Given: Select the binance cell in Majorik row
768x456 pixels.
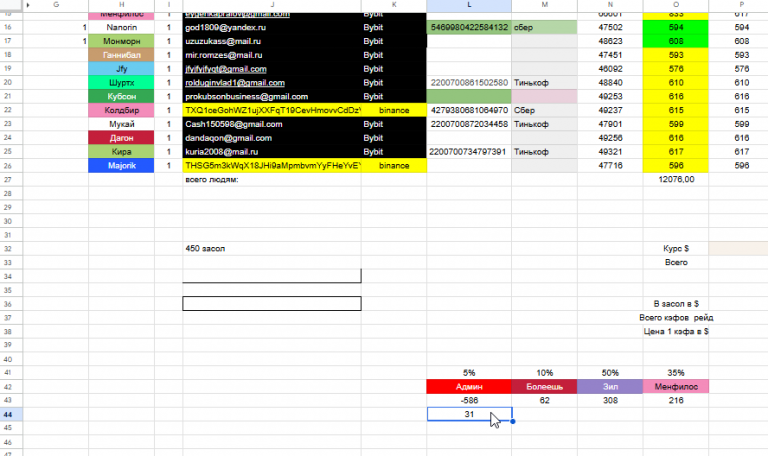Looking at the screenshot, I should point(394,166).
